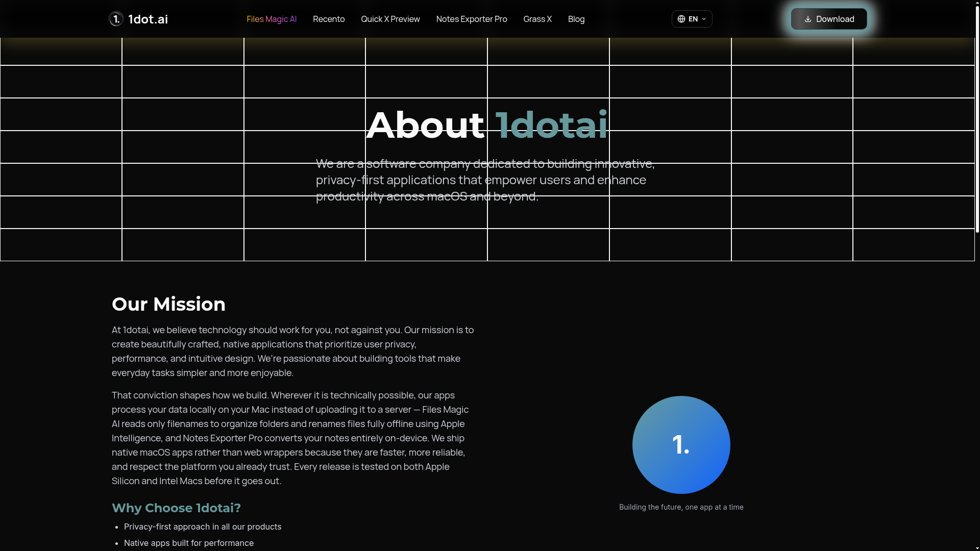Expand the EN language dropdown chevron
980x551 pixels.
point(704,19)
